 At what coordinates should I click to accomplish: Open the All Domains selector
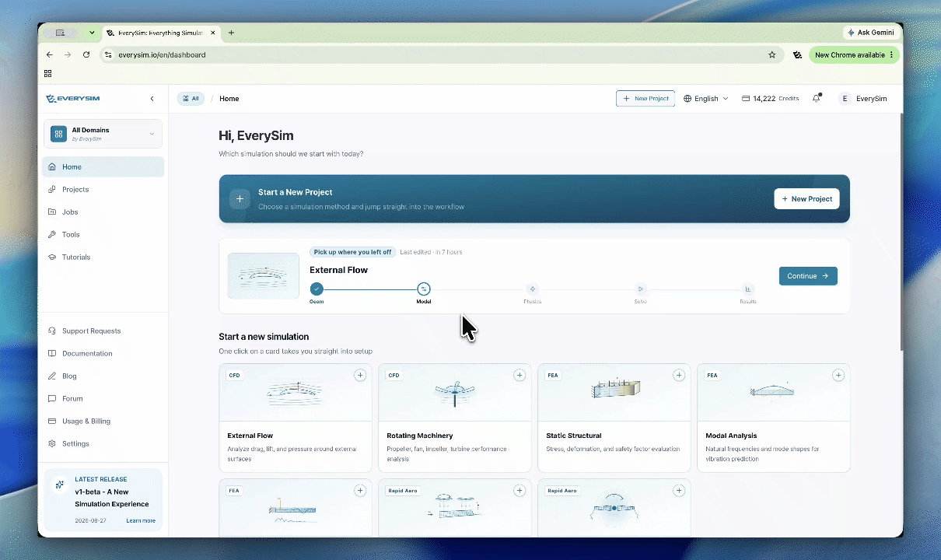(x=103, y=134)
